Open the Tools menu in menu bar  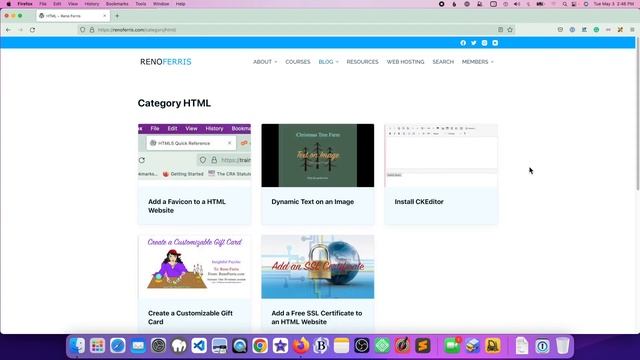coord(141,4)
